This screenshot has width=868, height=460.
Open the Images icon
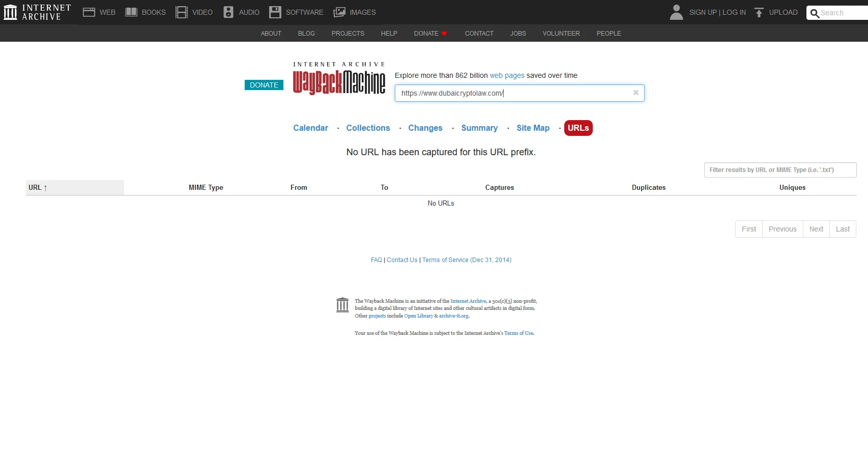click(x=339, y=12)
